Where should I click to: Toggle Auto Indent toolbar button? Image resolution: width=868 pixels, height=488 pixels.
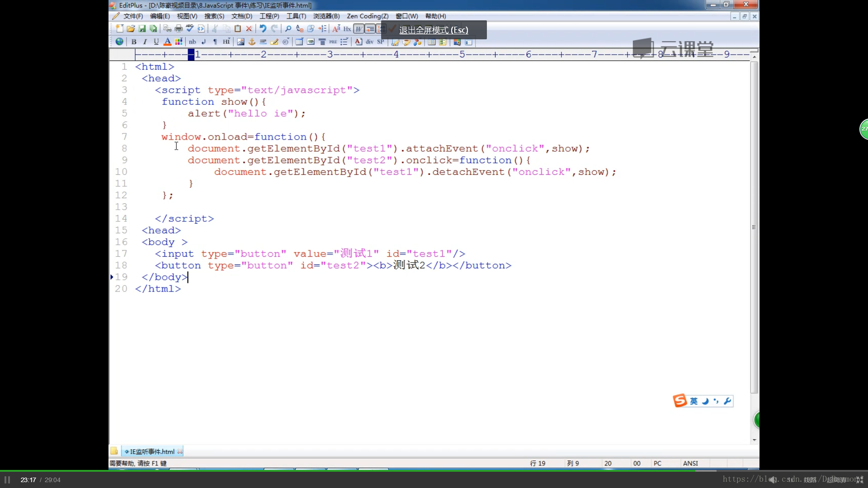tap(370, 29)
